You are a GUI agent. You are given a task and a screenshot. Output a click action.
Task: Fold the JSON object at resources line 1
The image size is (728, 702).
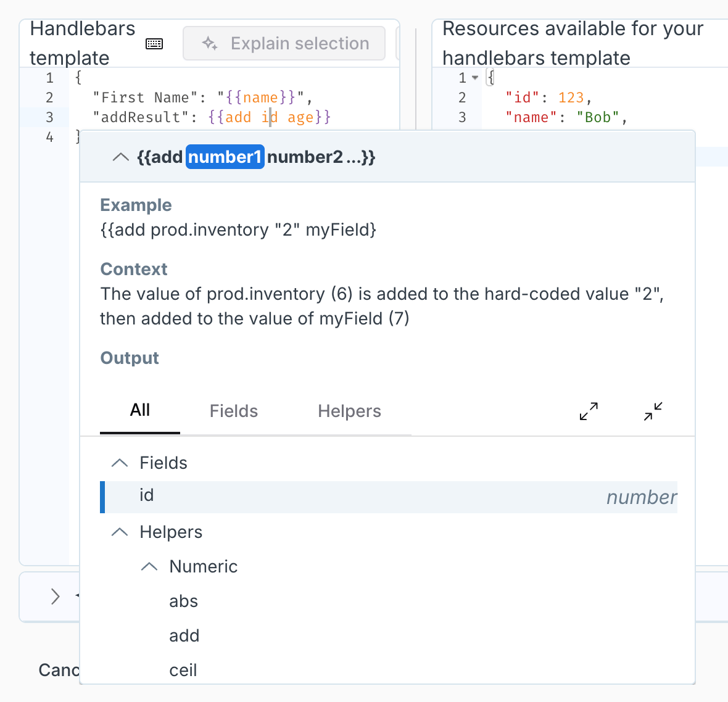point(475,78)
